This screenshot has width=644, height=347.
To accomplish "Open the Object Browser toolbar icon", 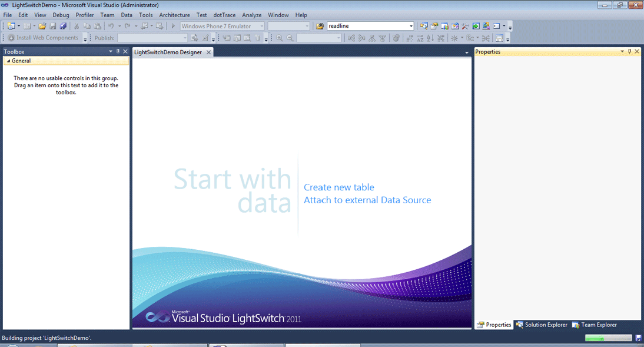I will pos(455,26).
